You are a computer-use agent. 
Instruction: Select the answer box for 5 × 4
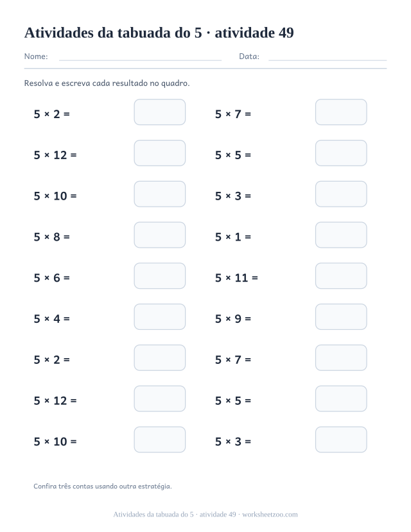(160, 317)
